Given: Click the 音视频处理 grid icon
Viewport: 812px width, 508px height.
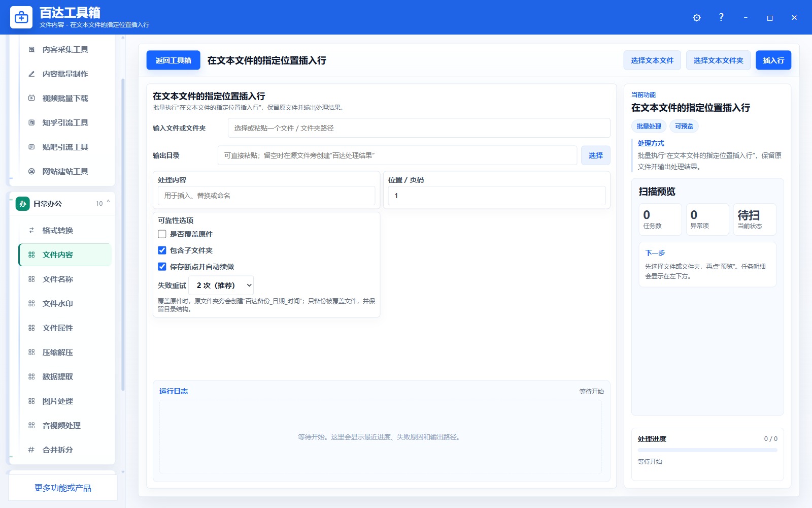Looking at the screenshot, I should (31, 426).
